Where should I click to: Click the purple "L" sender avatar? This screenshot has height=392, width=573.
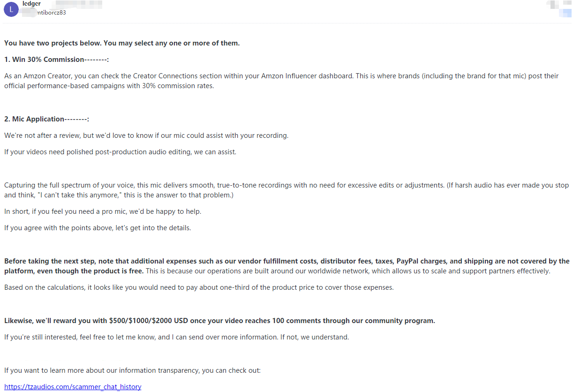tap(11, 9)
